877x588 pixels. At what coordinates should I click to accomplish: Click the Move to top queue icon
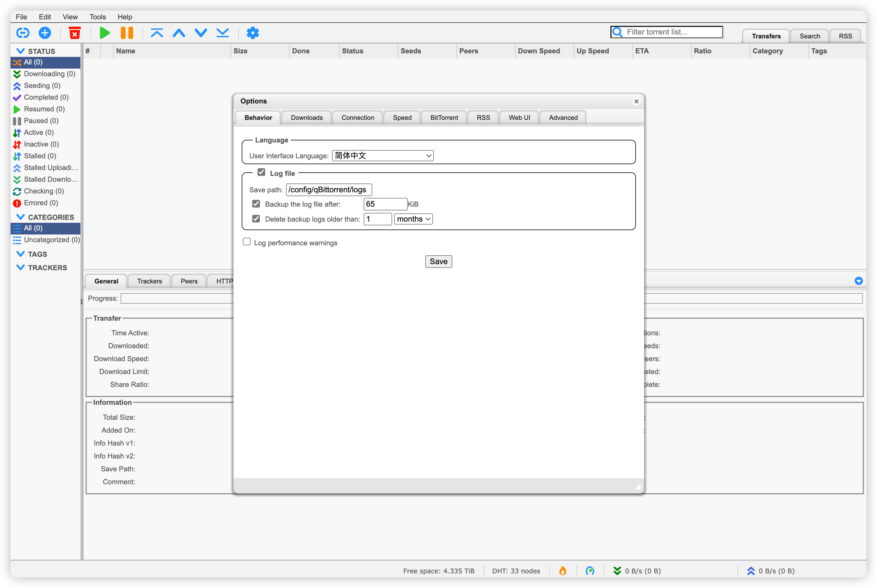[157, 33]
